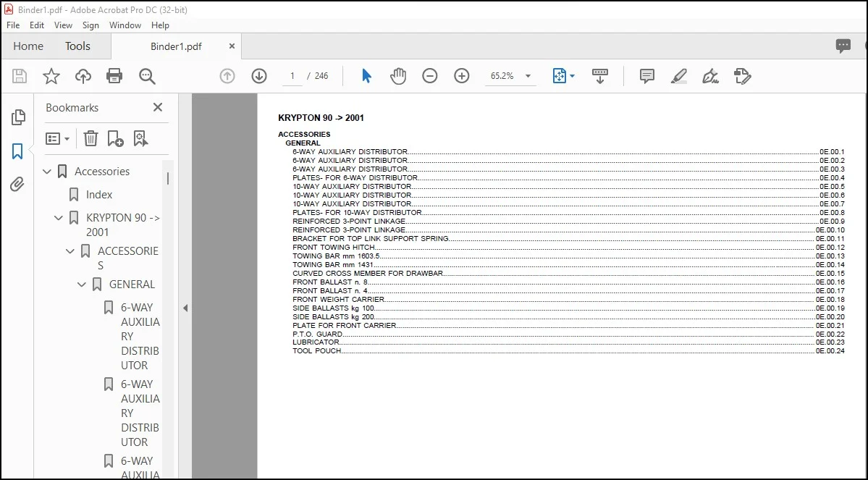Open the Attachments paperclip panel

point(17,185)
